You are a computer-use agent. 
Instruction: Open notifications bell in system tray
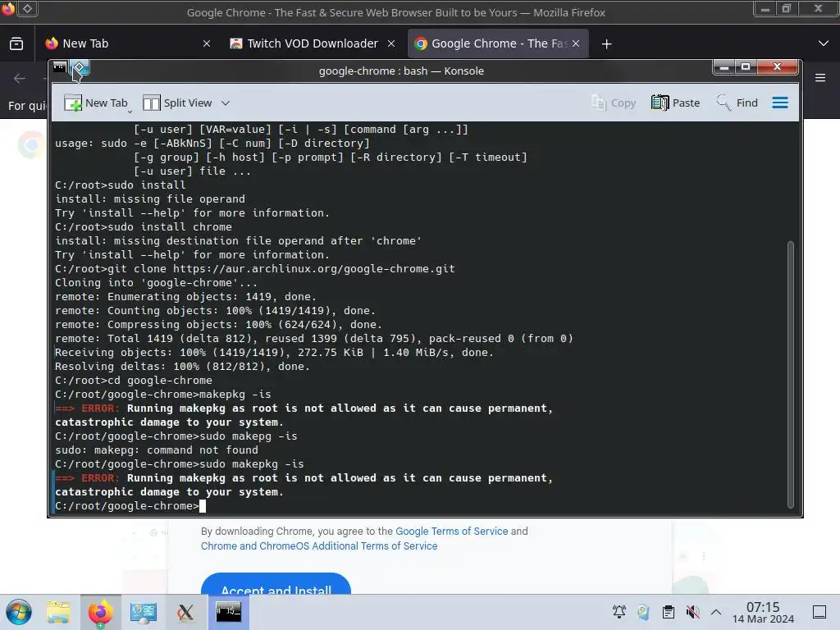point(619,612)
